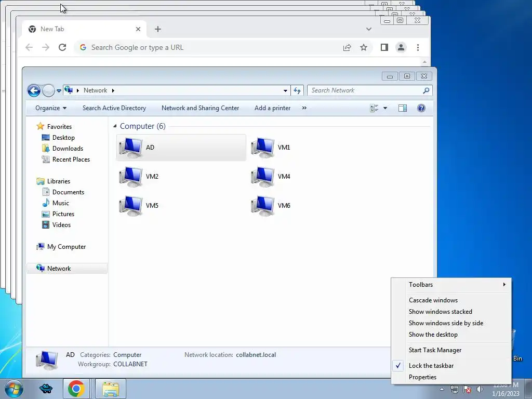This screenshot has width=532, height=399.
Task: Bookmark this tab with star icon
Action: pos(364,47)
